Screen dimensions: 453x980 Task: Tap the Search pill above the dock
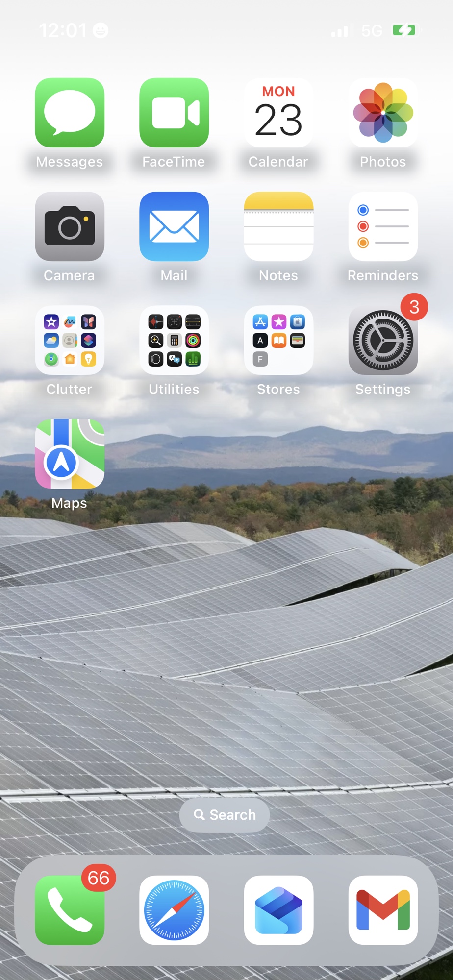225,815
